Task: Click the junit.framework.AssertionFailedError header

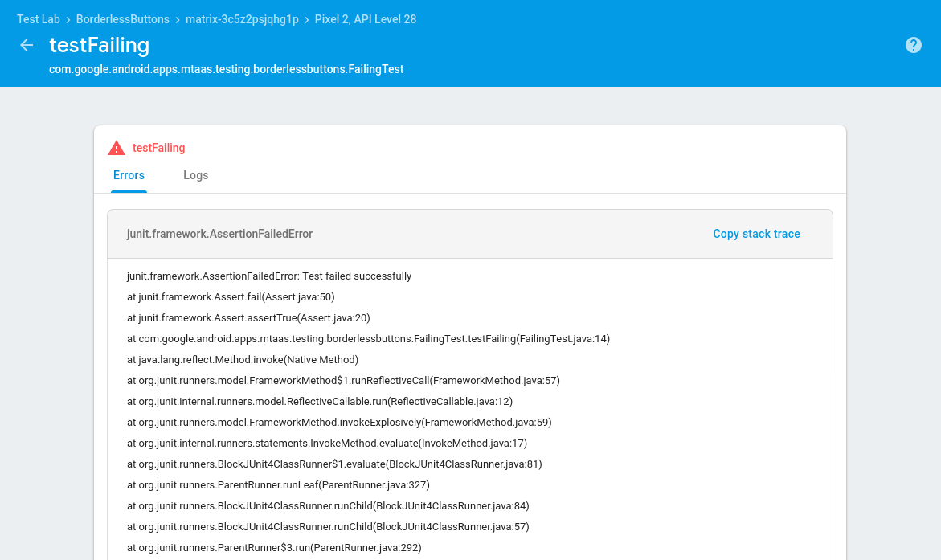Action: click(x=219, y=234)
